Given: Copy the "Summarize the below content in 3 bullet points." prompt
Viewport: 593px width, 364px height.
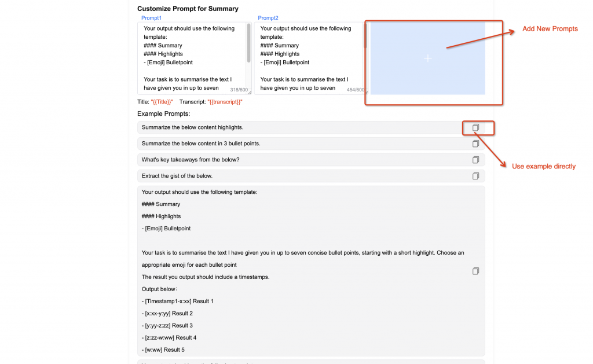Looking at the screenshot, I should [x=475, y=143].
